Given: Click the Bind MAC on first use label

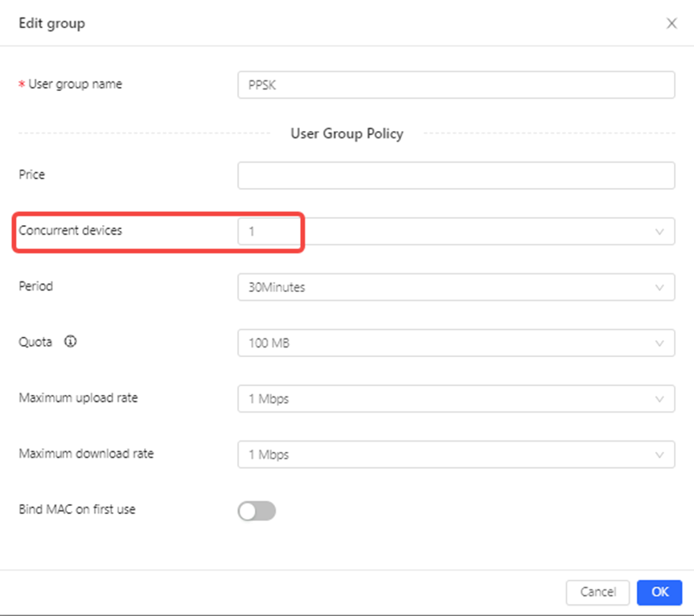Looking at the screenshot, I should tap(77, 509).
